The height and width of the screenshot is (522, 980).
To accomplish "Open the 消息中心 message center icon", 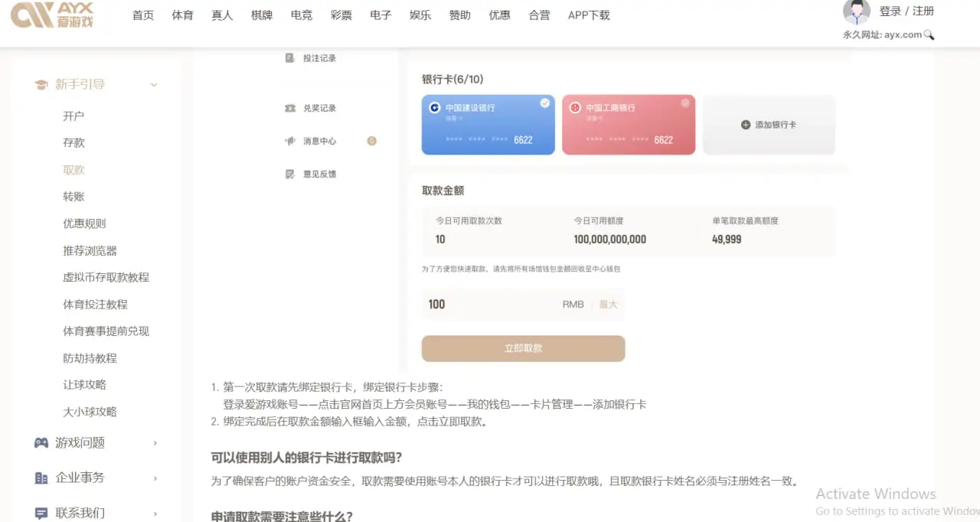I will 289,140.
